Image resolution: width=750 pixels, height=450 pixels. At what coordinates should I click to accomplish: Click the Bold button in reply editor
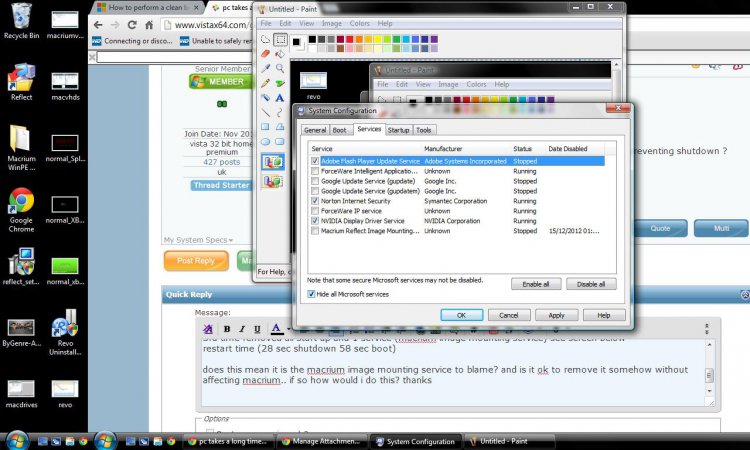pos(227,329)
